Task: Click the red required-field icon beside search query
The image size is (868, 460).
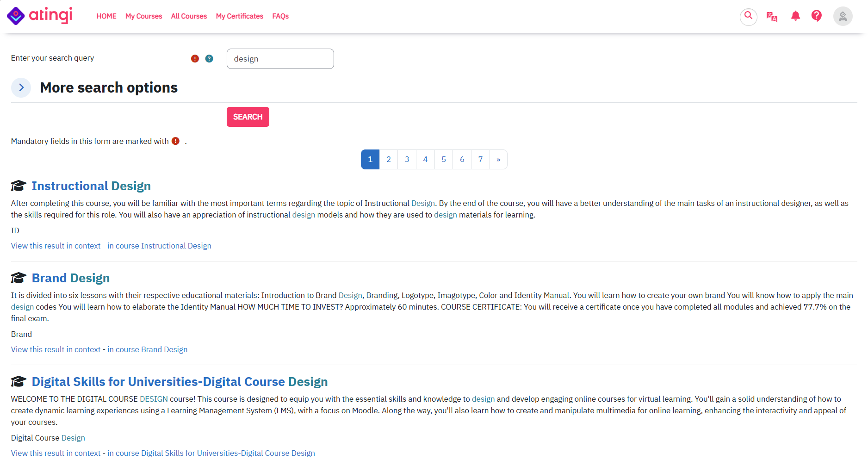Action: pos(195,59)
